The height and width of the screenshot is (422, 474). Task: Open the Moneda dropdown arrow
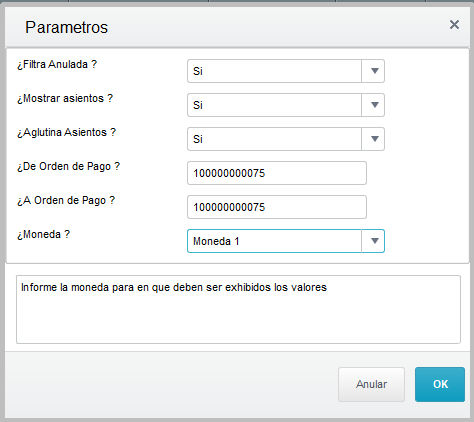tap(373, 241)
